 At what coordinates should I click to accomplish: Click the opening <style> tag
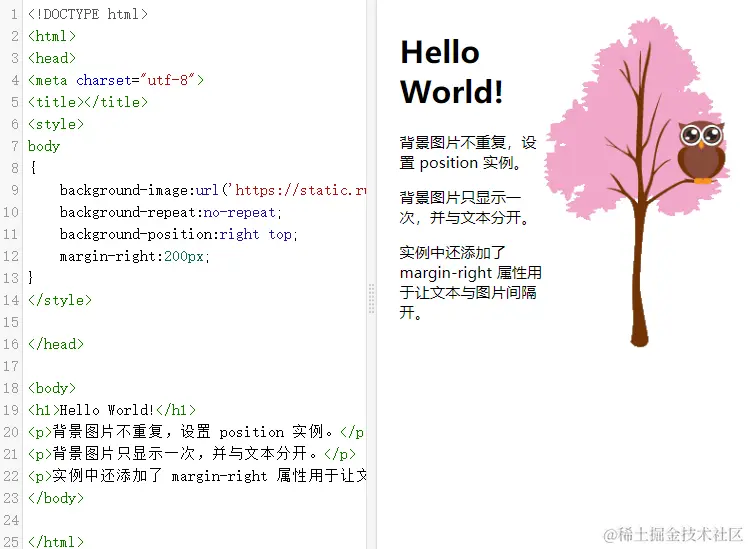click(55, 124)
